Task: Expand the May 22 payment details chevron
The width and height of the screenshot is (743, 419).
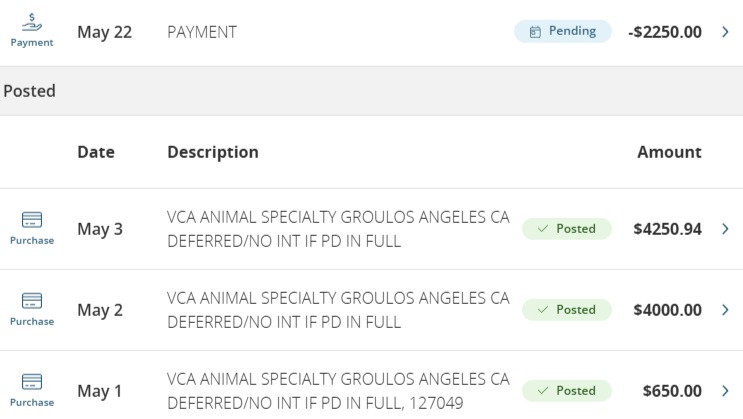Action: [725, 32]
